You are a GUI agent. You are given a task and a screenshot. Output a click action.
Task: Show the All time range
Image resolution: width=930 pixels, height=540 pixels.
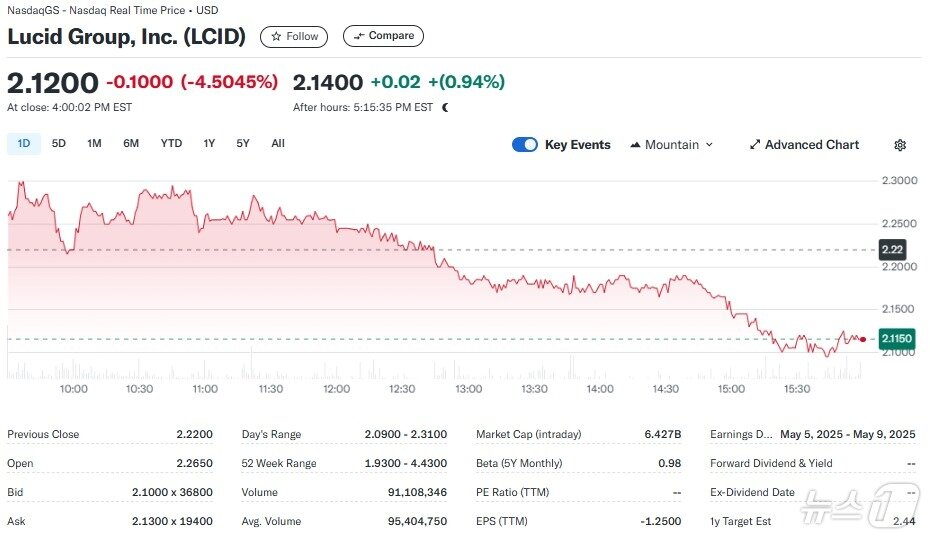click(x=278, y=143)
